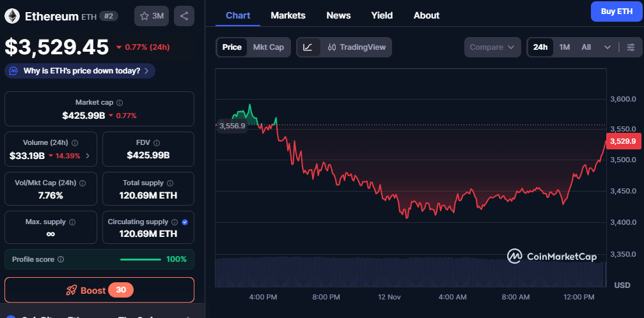Open 'Why is ETH's price down today?'
644x318 pixels.
(80, 71)
